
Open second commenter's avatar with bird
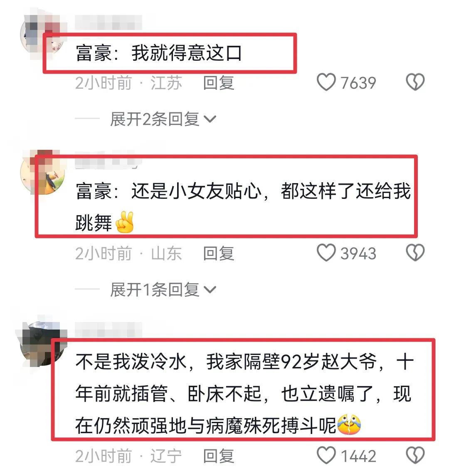(x=42, y=172)
